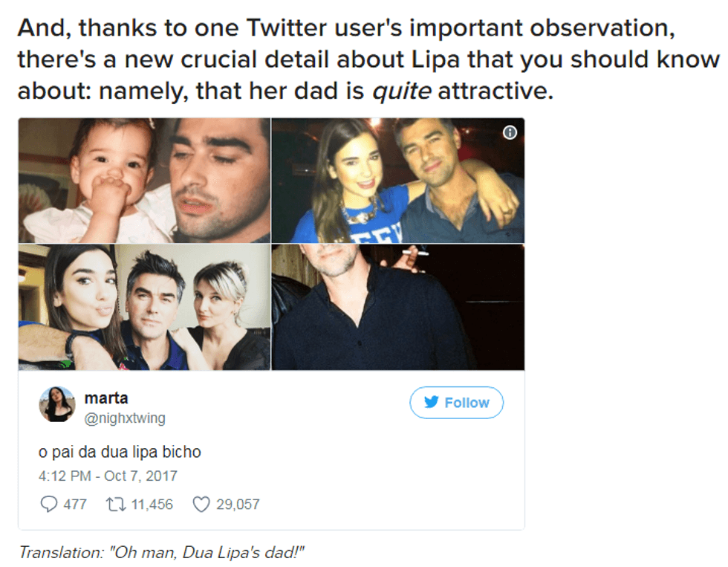728x567 pixels.
Task: Click the italic word "quite" in the paragraph
Action: [x=402, y=92]
